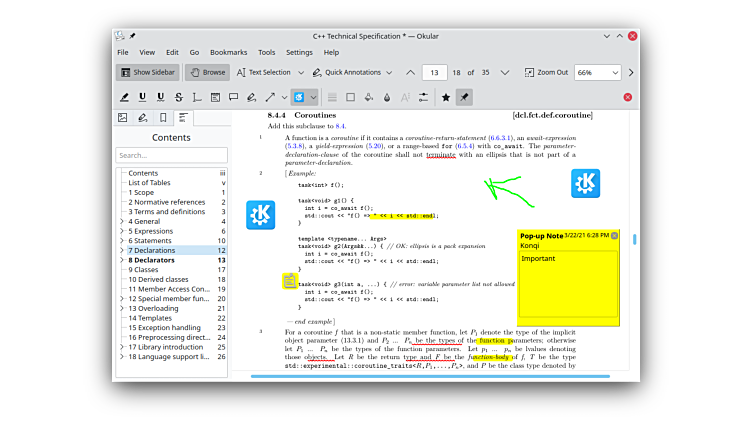
Task: Choose the Strikeout annotation tool
Action: (x=179, y=97)
